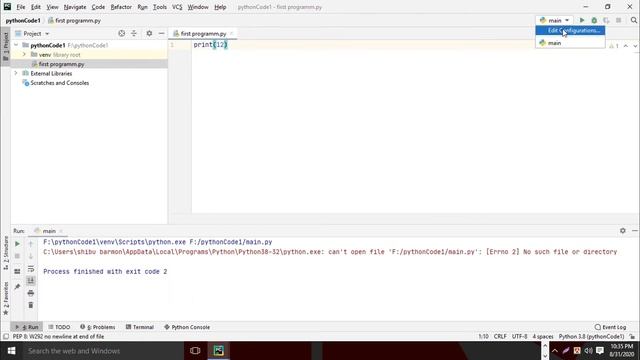The height and width of the screenshot is (360, 640).
Task: Show the inspection warnings indicator in editor
Action: tap(614, 46)
